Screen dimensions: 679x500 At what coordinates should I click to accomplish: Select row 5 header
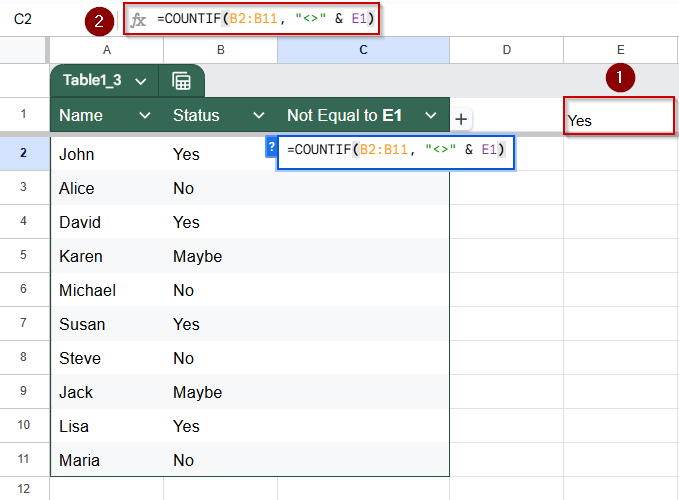(23, 255)
